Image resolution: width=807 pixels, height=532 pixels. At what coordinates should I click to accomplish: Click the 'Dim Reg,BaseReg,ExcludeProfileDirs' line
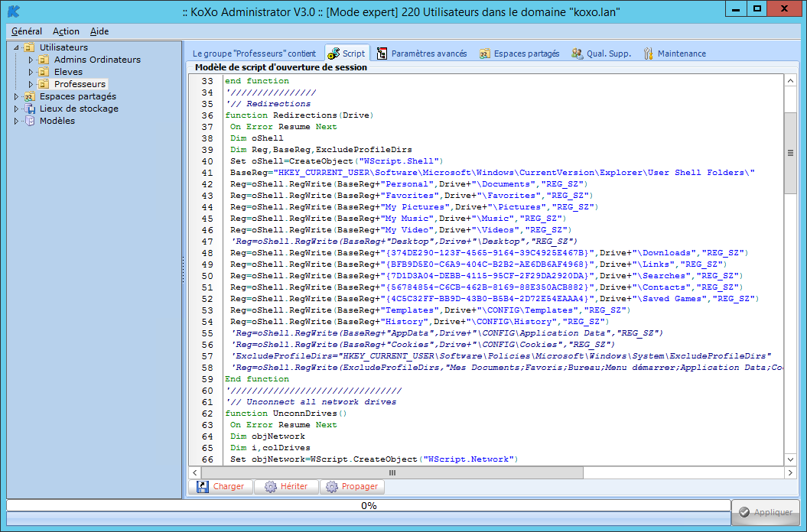[x=321, y=149]
